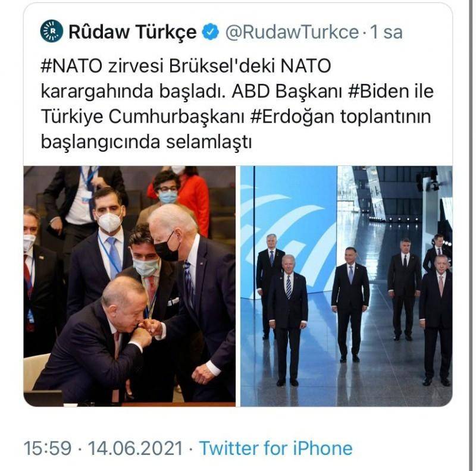Click the 15:59 post time
Screen dimensions: 476x471
point(48,448)
